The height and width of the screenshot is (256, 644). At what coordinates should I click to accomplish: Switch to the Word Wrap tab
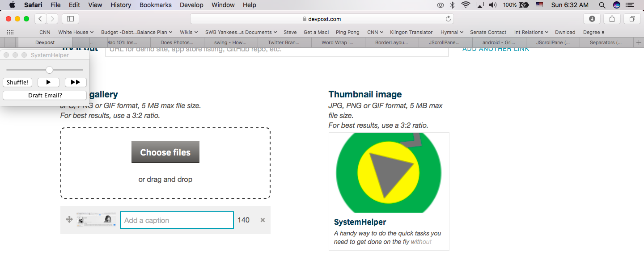tap(338, 42)
